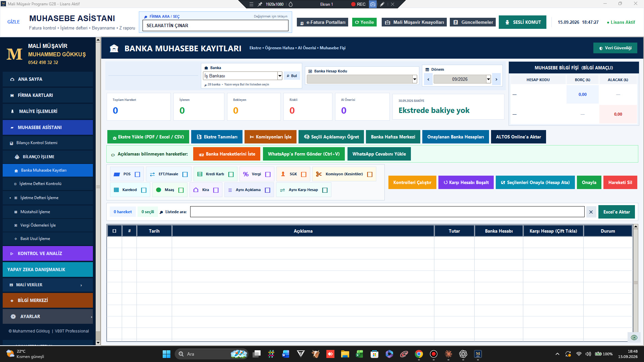
Task: Open Excel from the taskbar
Action: pos(360,354)
